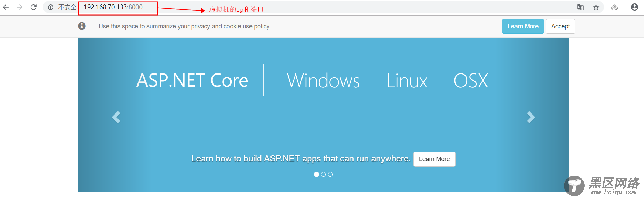Image resolution: width=644 pixels, height=198 pixels.
Task: Show the previous carousel slide
Action: (116, 117)
